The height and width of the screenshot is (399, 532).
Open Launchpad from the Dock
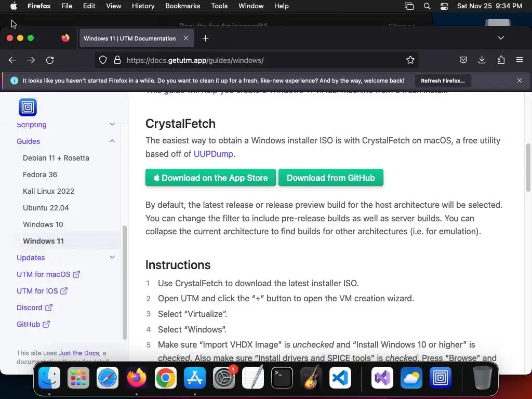coord(78,378)
